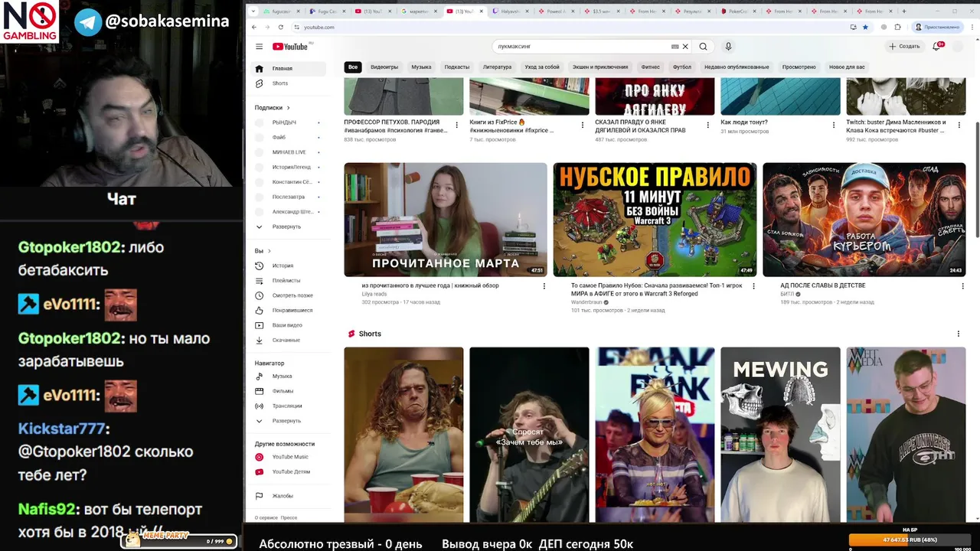Open the browser profile Приостановлено button

pos(937,27)
